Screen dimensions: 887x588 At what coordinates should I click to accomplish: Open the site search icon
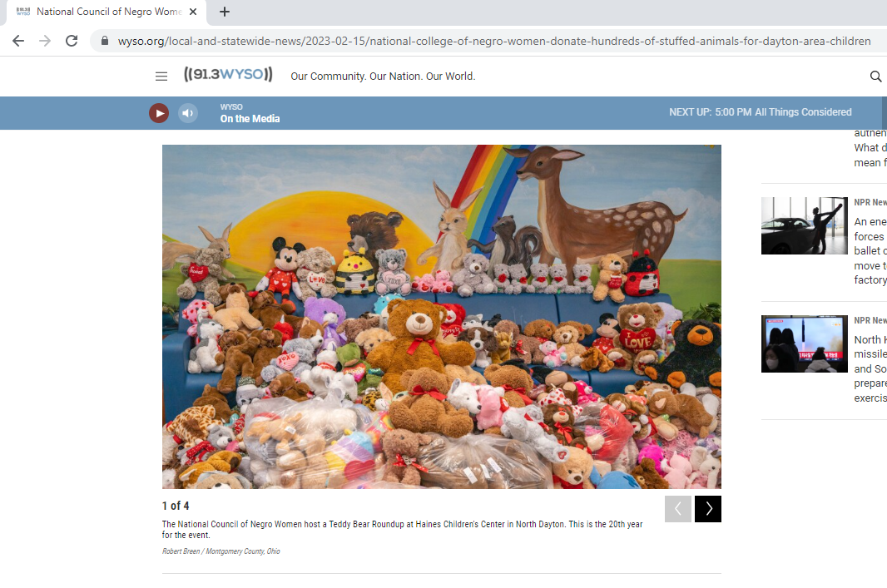[x=875, y=77]
